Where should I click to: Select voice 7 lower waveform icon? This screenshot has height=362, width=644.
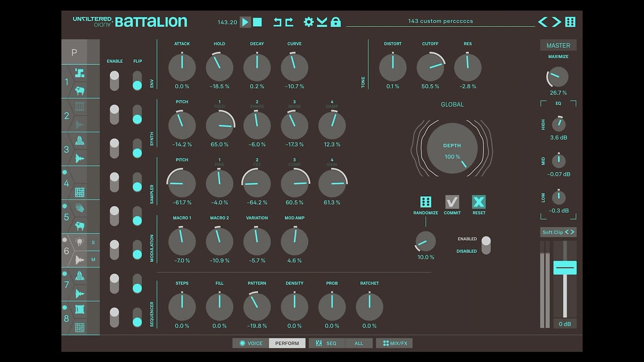pos(80,293)
